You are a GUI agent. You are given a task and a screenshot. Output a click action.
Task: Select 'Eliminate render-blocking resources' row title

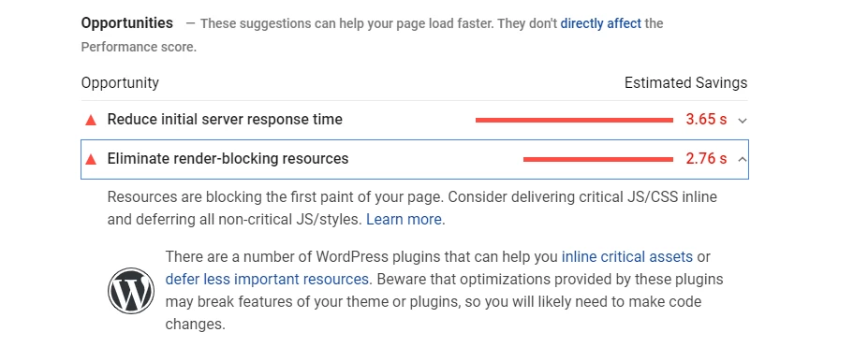tap(228, 159)
